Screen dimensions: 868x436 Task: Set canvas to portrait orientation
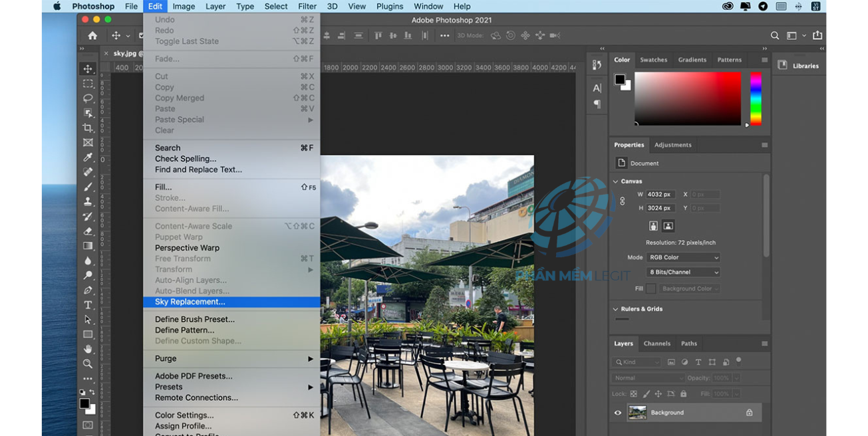click(x=653, y=226)
